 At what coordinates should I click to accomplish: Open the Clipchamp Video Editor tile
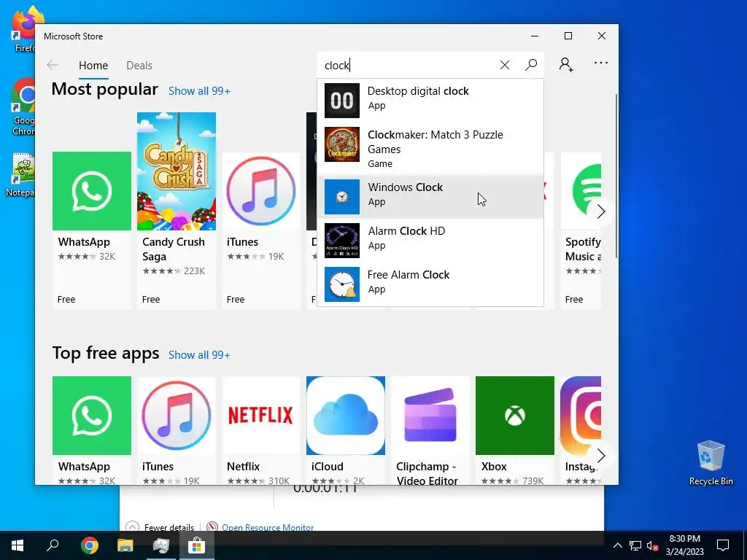[x=430, y=430]
